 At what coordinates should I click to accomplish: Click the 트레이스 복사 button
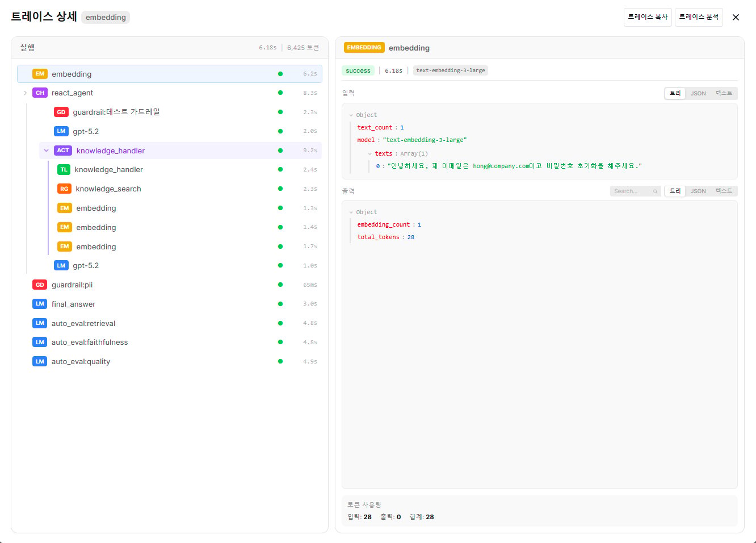pos(648,17)
